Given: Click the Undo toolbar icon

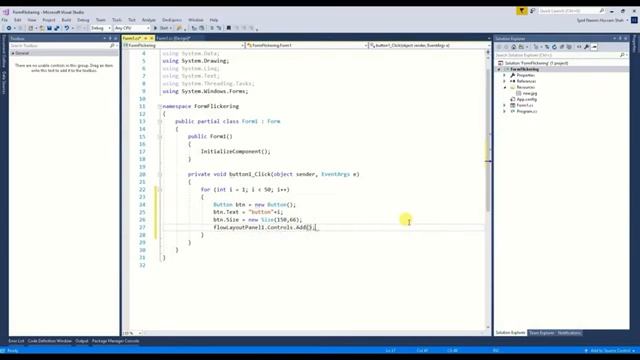Looking at the screenshot, I should coord(67,28).
